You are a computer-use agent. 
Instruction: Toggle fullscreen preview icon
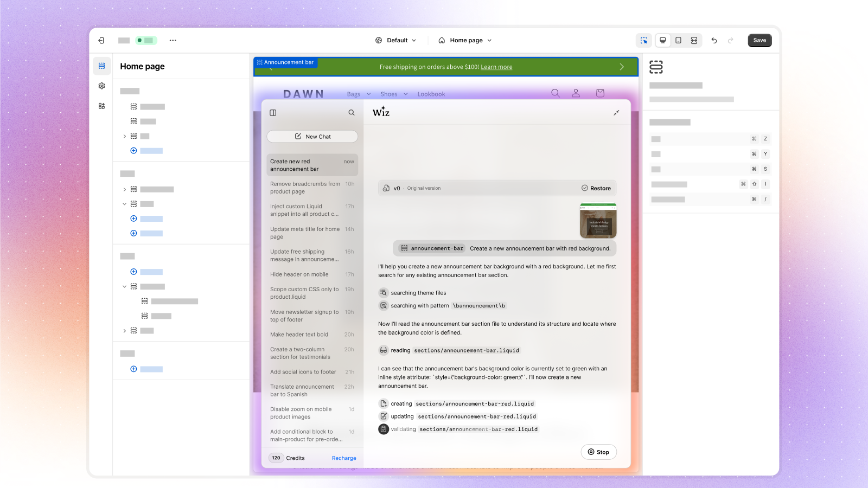694,40
